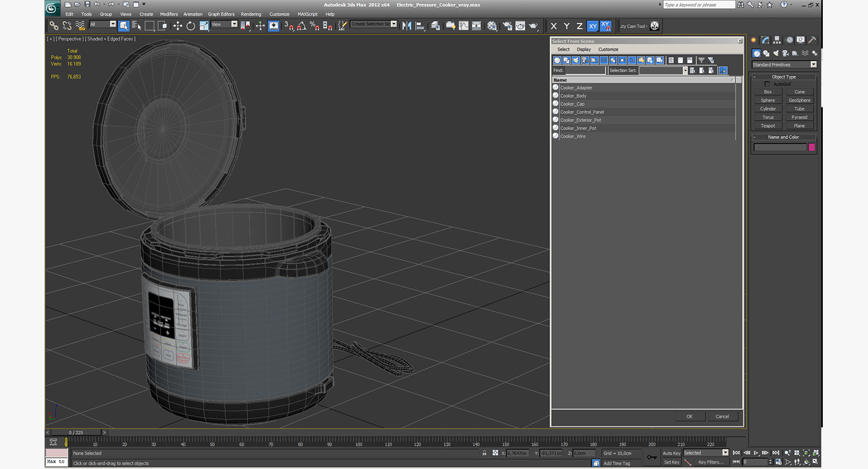Open the Layer Manager

pos(435,26)
